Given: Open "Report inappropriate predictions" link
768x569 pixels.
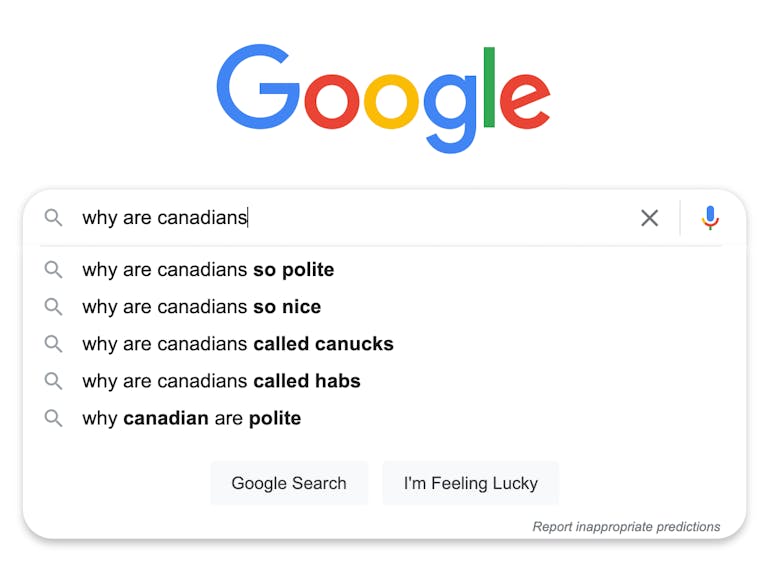Looking at the screenshot, I should click(x=626, y=527).
